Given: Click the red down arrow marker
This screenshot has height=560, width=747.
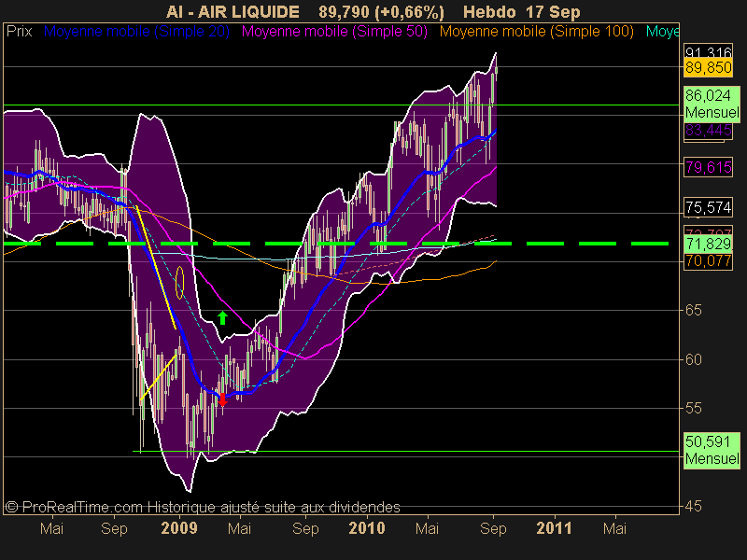Looking at the screenshot, I should click(x=222, y=399).
